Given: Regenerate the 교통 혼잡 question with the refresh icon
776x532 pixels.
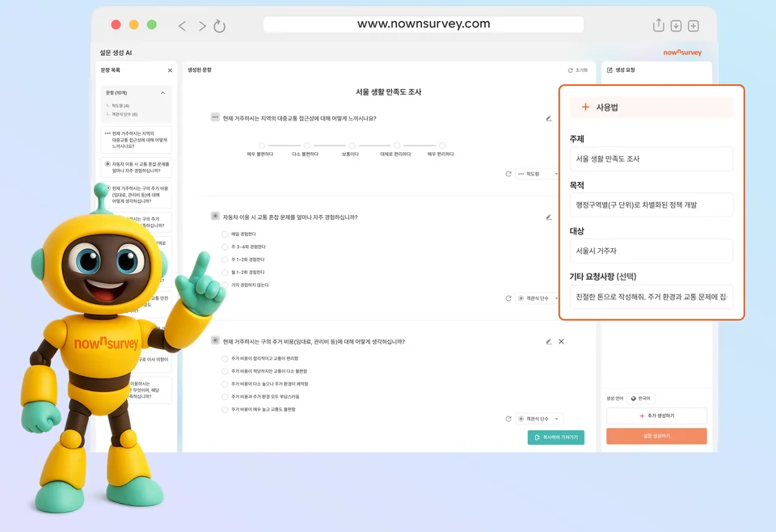Looking at the screenshot, I should click(x=508, y=298).
